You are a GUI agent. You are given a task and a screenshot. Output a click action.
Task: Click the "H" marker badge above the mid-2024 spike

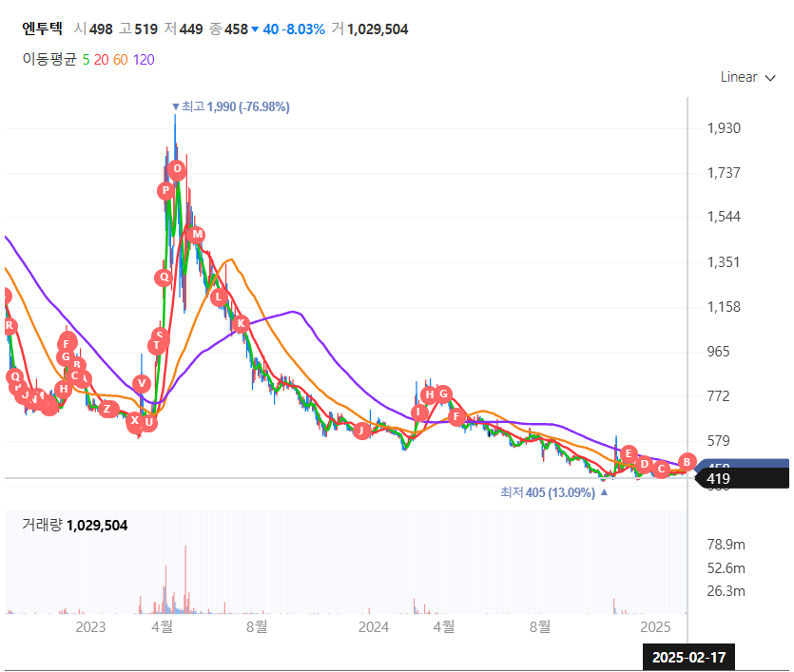point(430,394)
